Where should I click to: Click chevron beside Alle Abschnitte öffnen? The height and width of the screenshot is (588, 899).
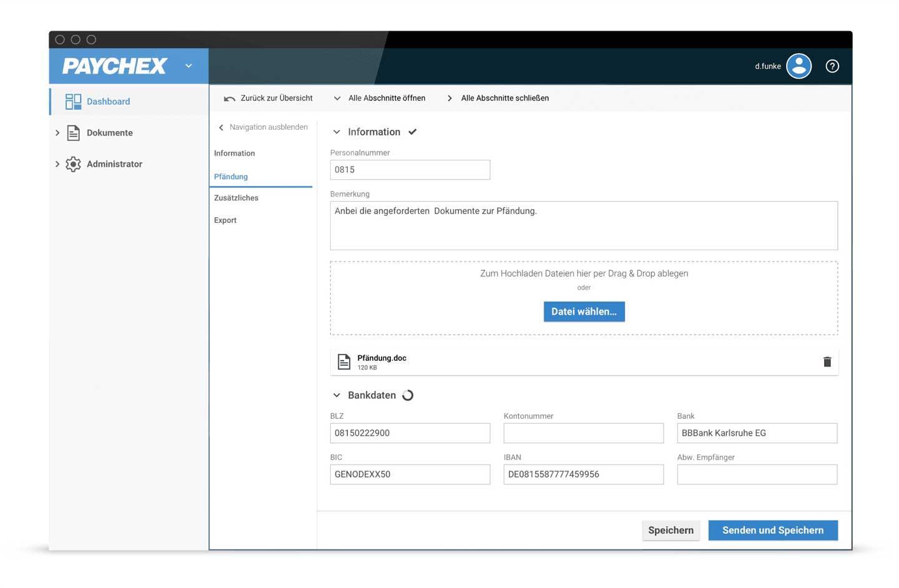[337, 99]
